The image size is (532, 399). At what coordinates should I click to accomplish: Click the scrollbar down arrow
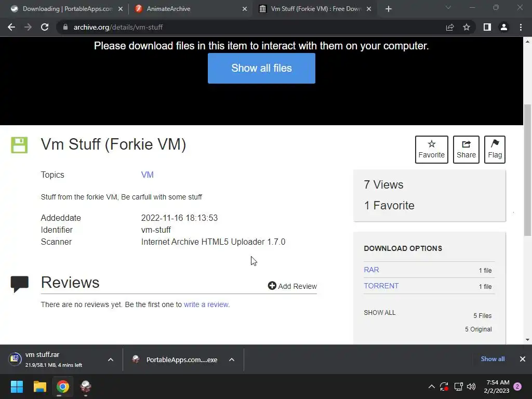tap(527, 340)
